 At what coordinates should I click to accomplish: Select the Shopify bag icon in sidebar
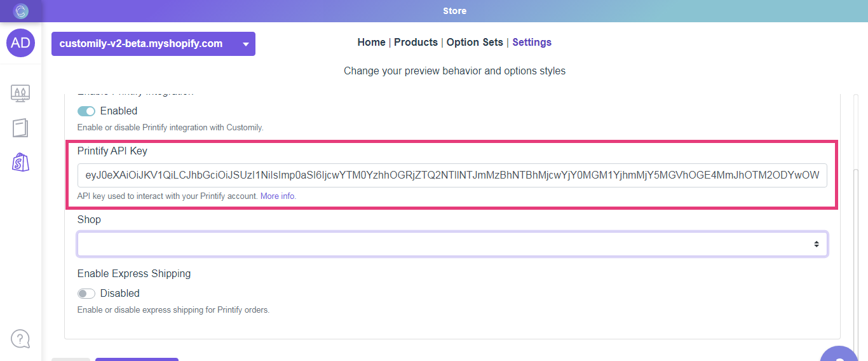tap(20, 162)
